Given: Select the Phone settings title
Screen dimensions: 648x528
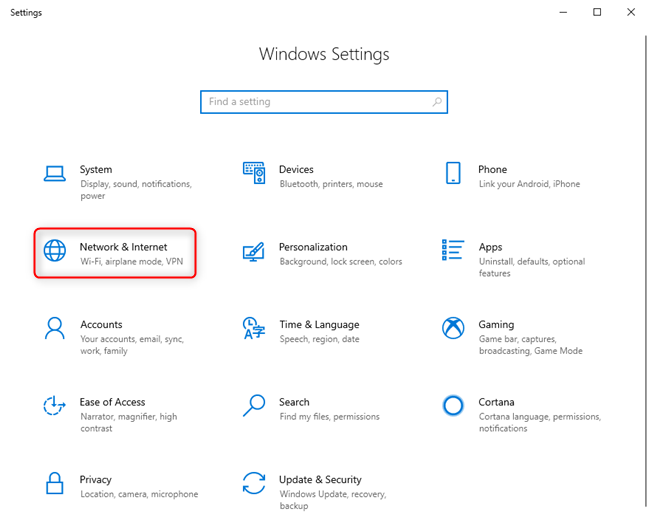Looking at the screenshot, I should pyautogui.click(x=493, y=169).
